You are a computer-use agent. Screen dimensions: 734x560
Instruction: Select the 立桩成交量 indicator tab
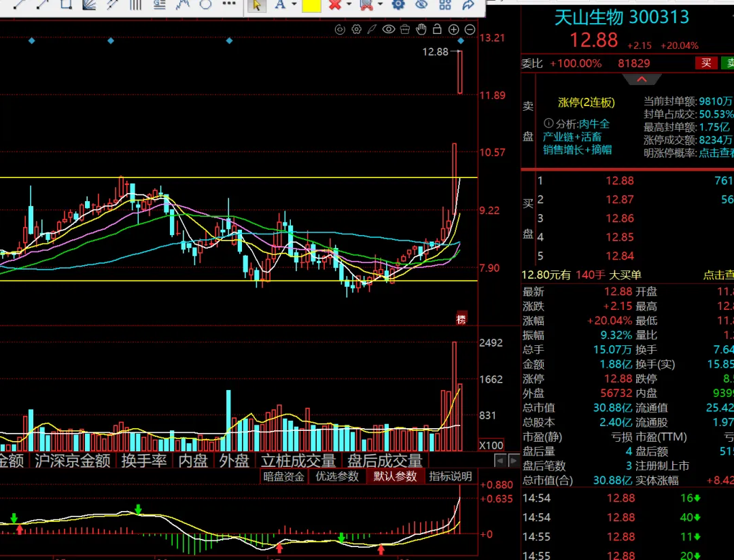click(x=298, y=461)
